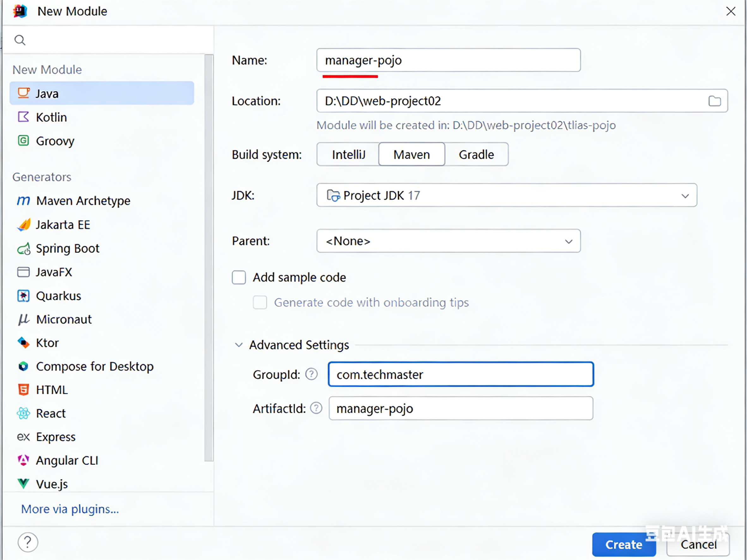Select Maven Archetype in generators list

(x=83, y=201)
